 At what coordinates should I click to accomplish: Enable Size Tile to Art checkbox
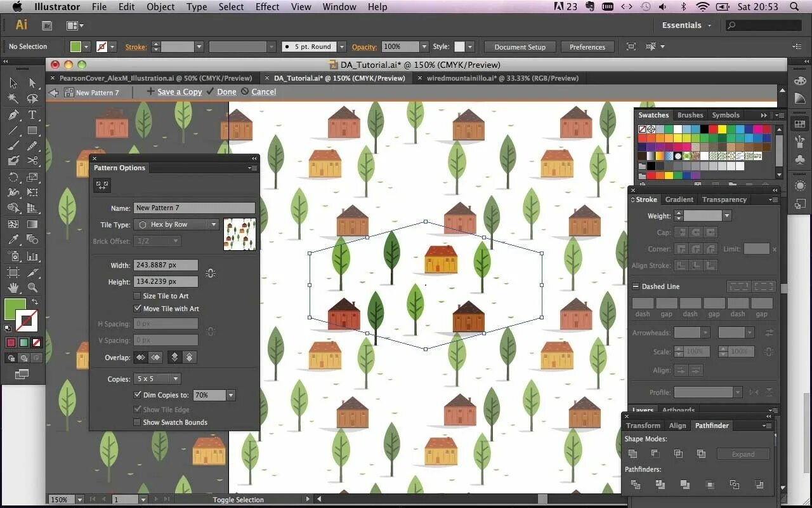[x=137, y=296]
